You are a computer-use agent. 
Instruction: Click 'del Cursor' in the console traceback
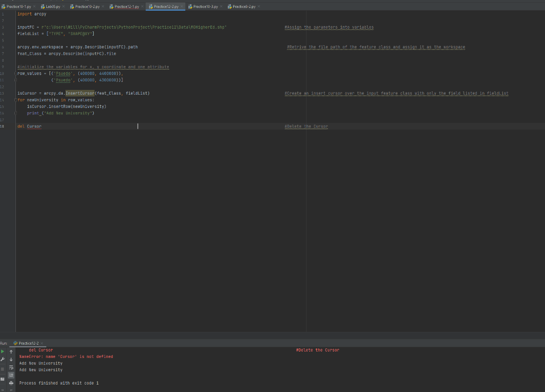click(x=40, y=350)
